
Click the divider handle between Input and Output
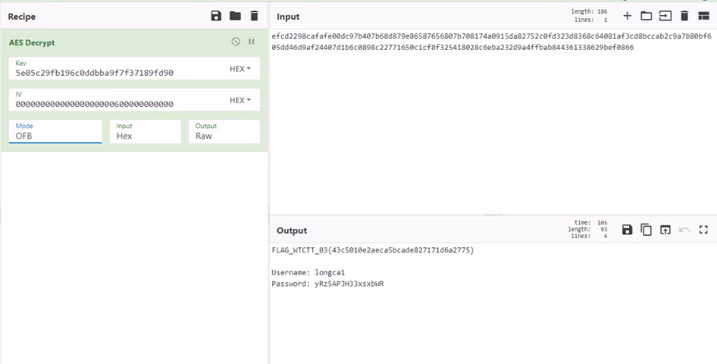[x=493, y=214]
